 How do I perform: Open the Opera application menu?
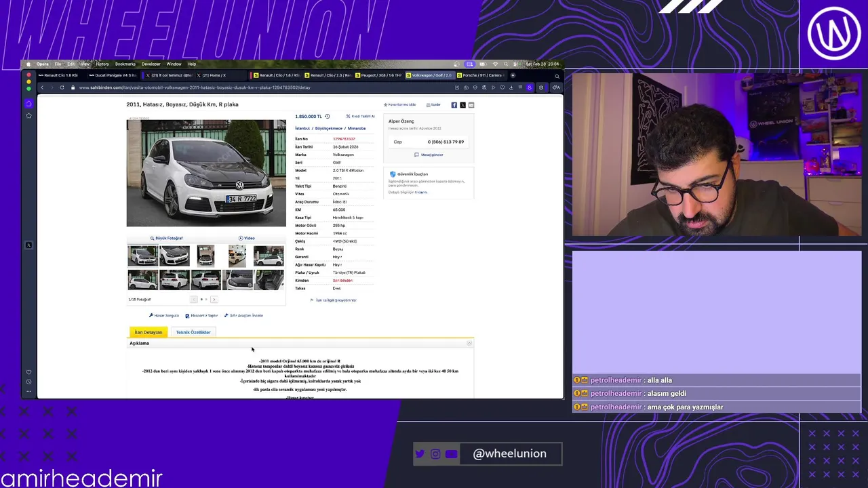tap(43, 64)
